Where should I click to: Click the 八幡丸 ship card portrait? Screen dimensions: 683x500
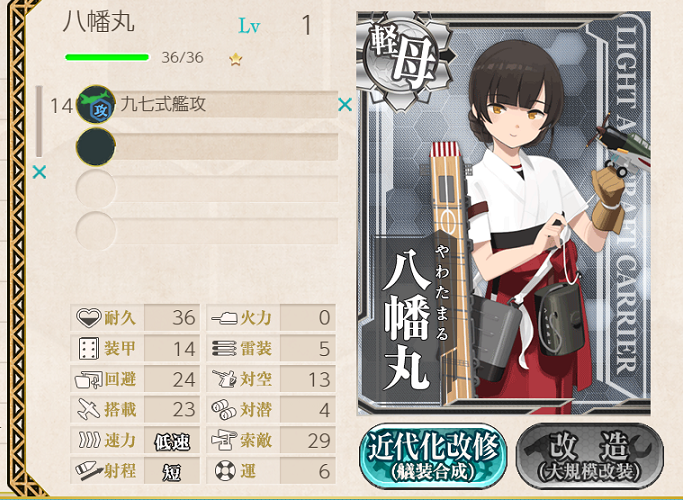click(504, 213)
